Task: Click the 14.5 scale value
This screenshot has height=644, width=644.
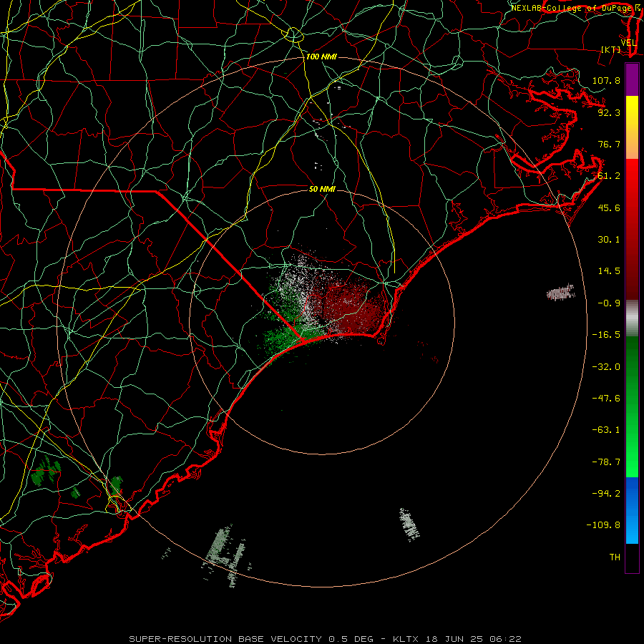Action: click(x=609, y=271)
